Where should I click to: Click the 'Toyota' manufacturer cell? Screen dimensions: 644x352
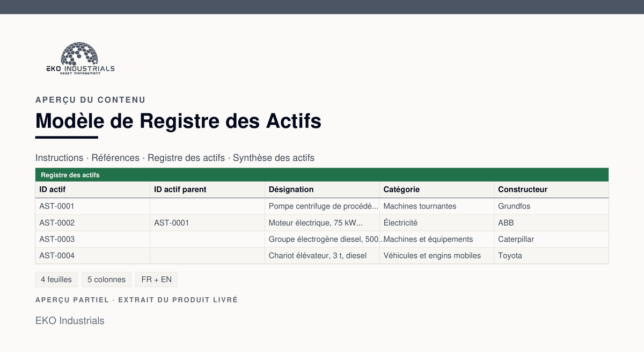(551, 256)
